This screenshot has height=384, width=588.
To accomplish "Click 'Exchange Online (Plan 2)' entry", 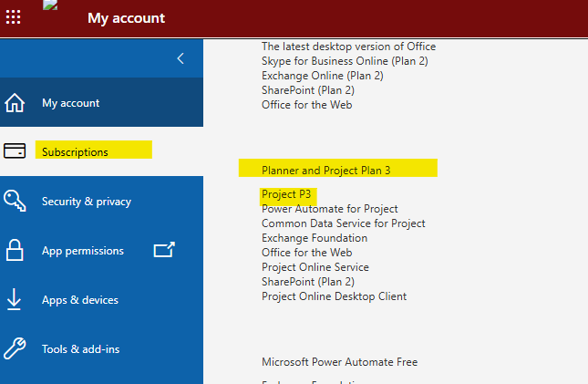I will (x=323, y=76).
